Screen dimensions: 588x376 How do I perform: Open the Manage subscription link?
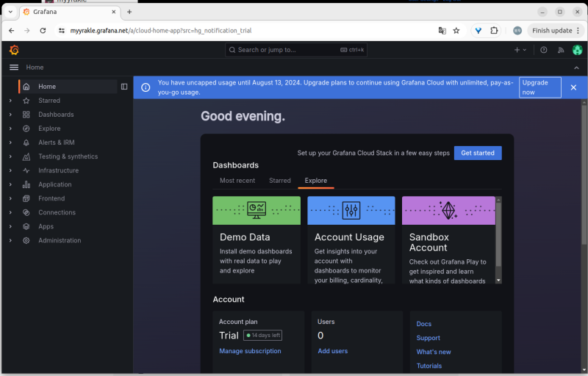pos(250,351)
